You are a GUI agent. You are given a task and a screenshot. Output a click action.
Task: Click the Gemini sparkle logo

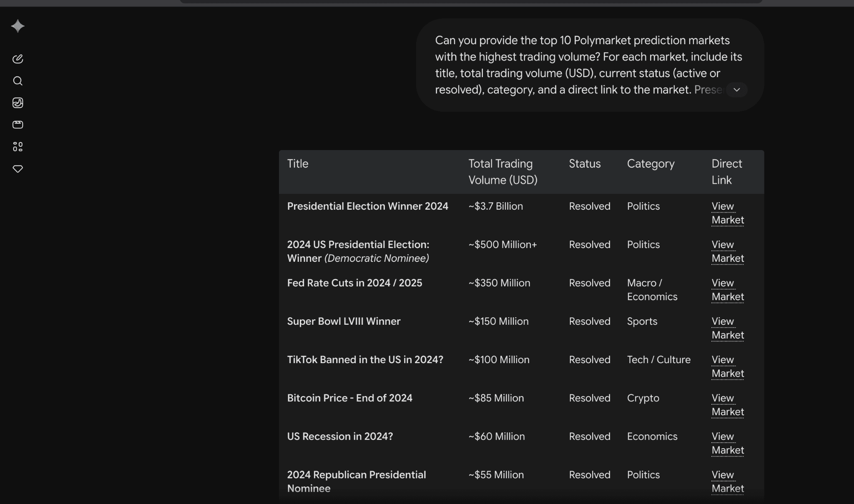18,26
